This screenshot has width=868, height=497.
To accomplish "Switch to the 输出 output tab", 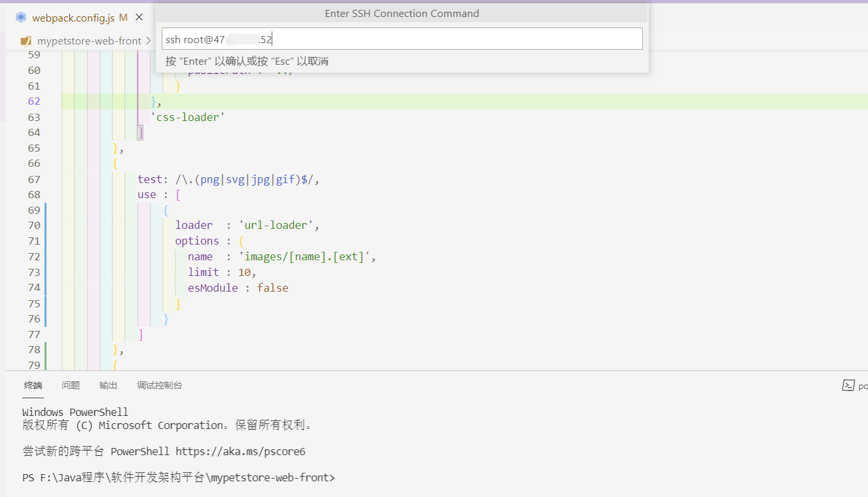I will click(x=109, y=385).
